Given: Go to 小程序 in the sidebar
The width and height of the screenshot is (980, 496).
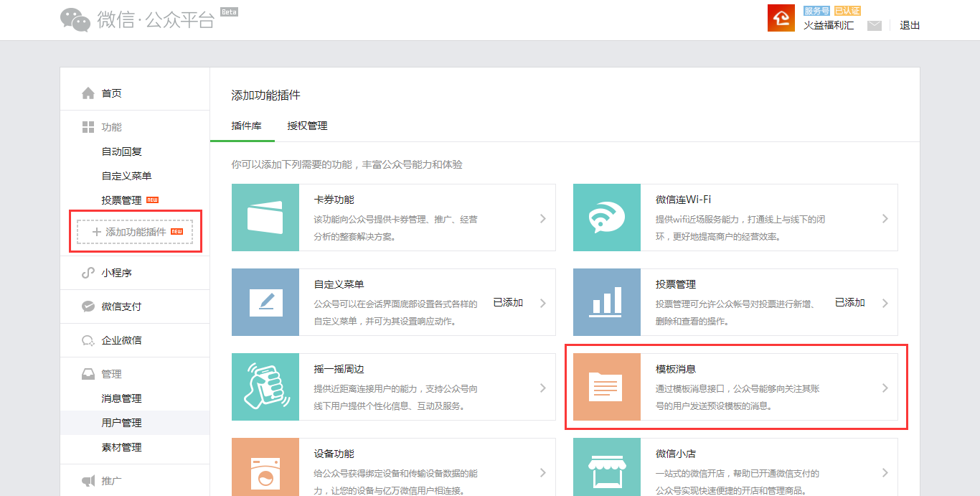Looking at the screenshot, I should click(x=116, y=273).
